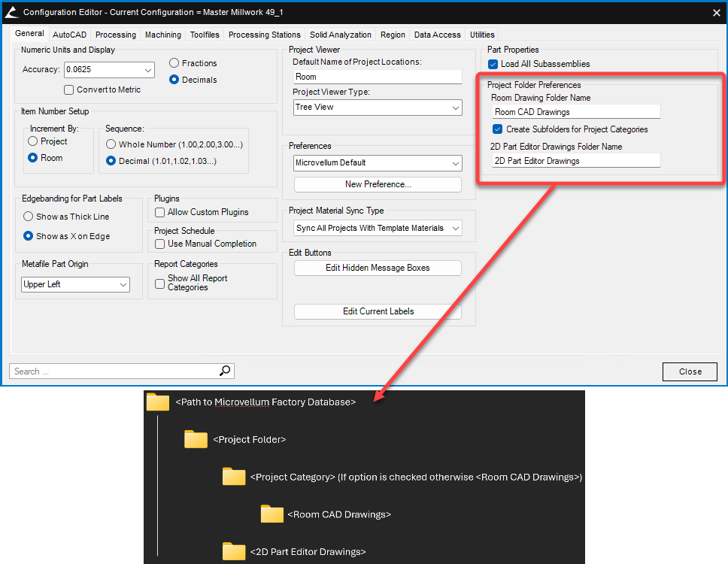
Task: Enable Convert to Metric checkbox
Action: point(68,89)
